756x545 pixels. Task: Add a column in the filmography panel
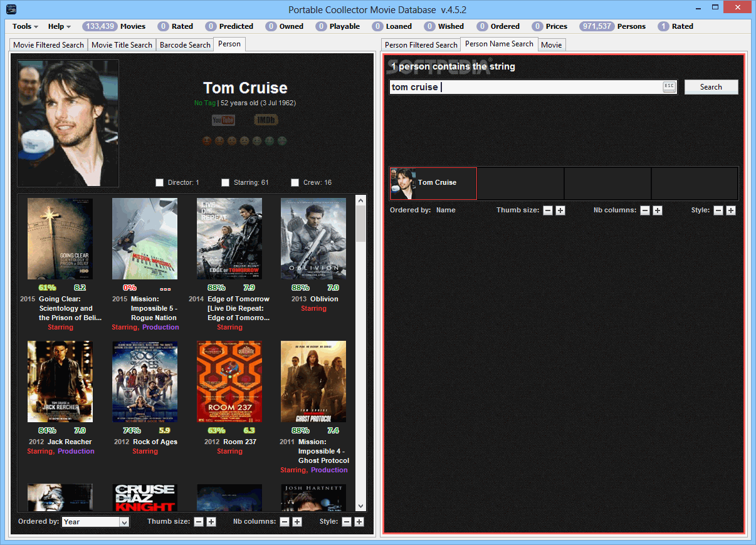pyautogui.click(x=297, y=522)
